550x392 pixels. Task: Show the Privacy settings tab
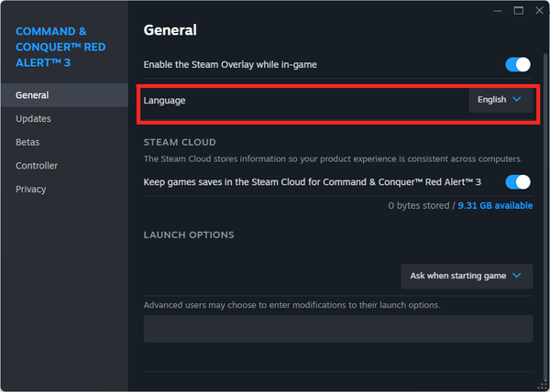(x=30, y=190)
